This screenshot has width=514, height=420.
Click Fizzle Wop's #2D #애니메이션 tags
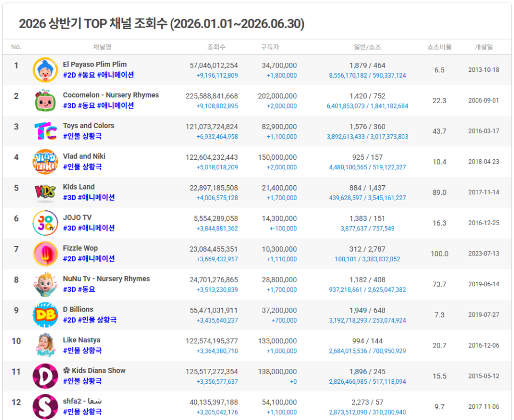point(89,259)
